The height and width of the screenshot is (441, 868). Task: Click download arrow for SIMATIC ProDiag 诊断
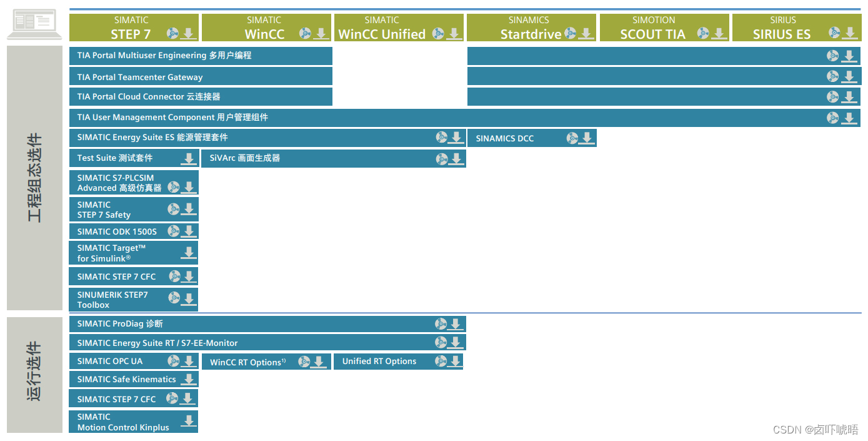(x=456, y=324)
